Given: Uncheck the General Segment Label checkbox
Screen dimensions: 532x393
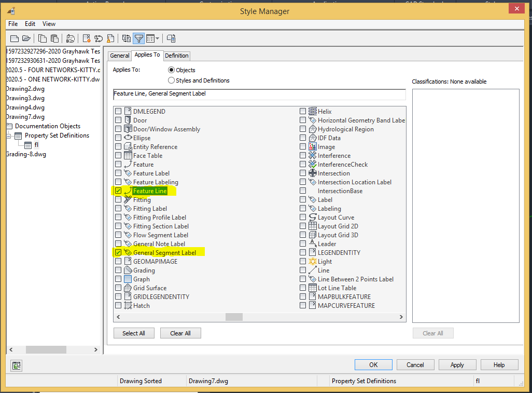Looking at the screenshot, I should click(118, 253).
